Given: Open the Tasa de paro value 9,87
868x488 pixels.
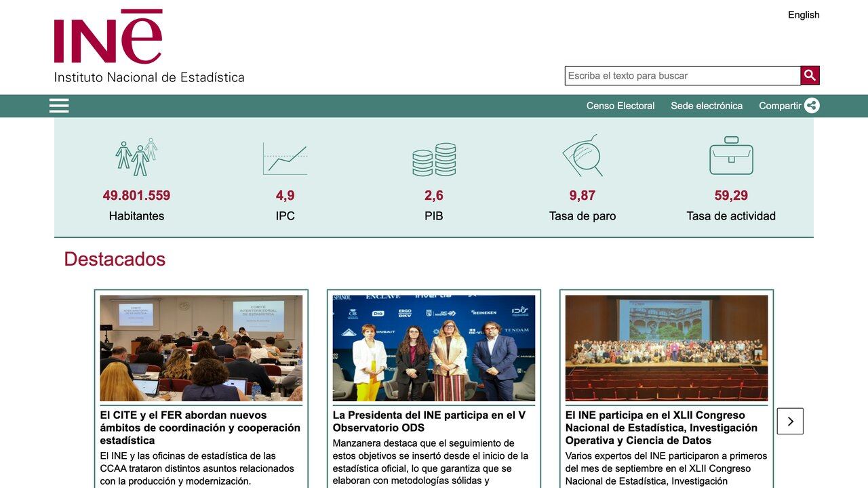Looking at the screenshot, I should pos(583,196).
